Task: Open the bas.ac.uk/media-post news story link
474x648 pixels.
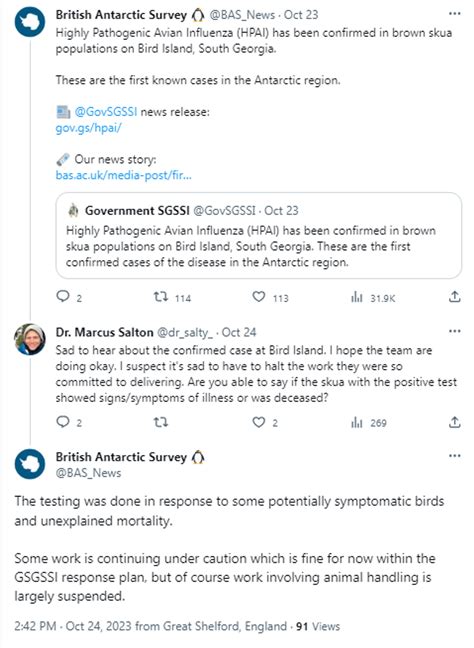Action: click(124, 175)
